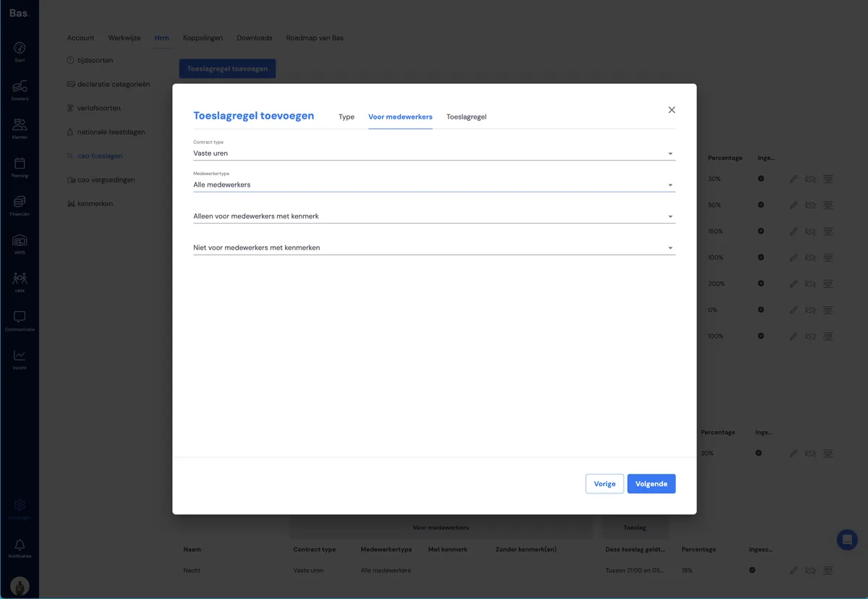The height and width of the screenshot is (599, 868).
Task: Open Klanten in the sidebar
Action: point(20,129)
